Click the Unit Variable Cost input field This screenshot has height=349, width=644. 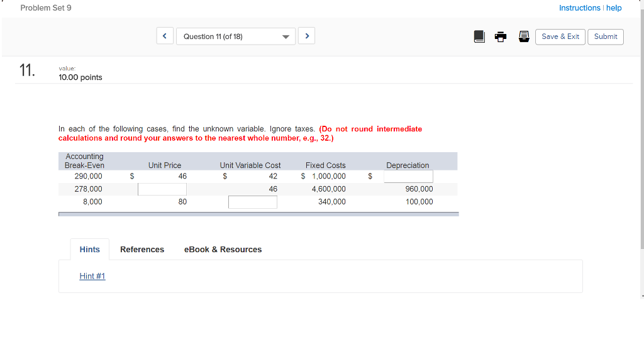tap(252, 202)
